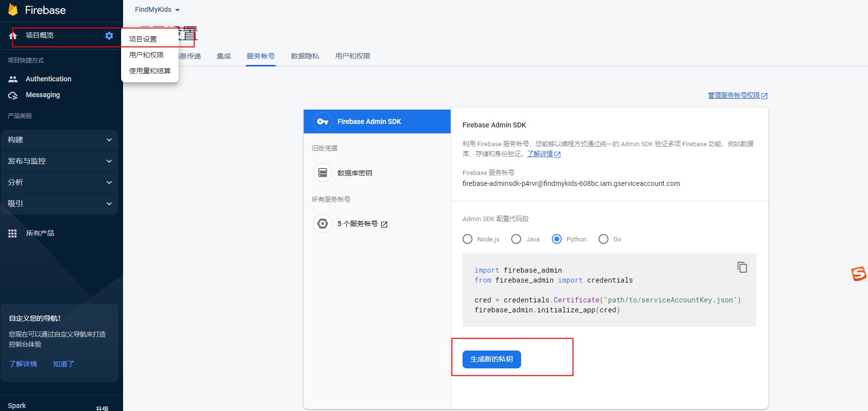Click external link icon beside 了解详情
The height and width of the screenshot is (411, 868).
coord(557,155)
